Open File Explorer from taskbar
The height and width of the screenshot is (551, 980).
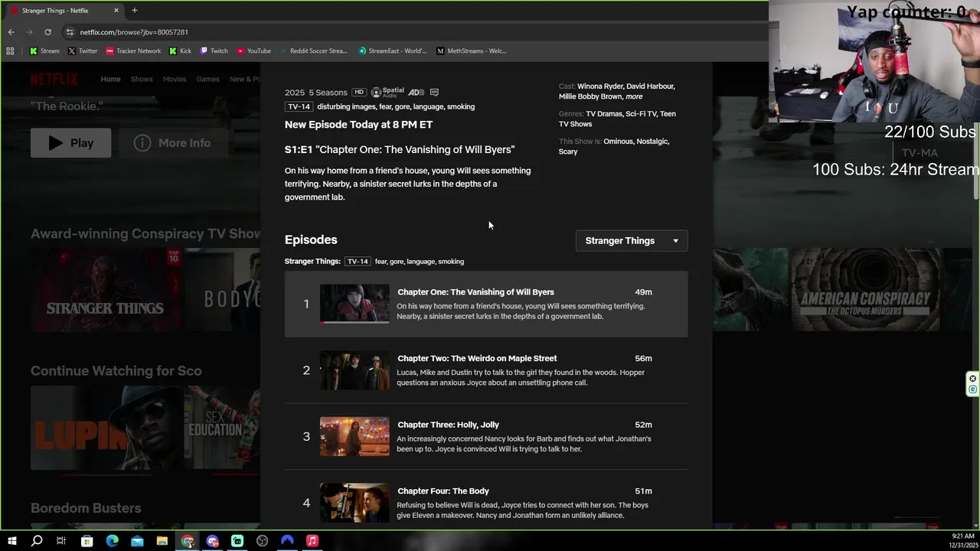162,541
